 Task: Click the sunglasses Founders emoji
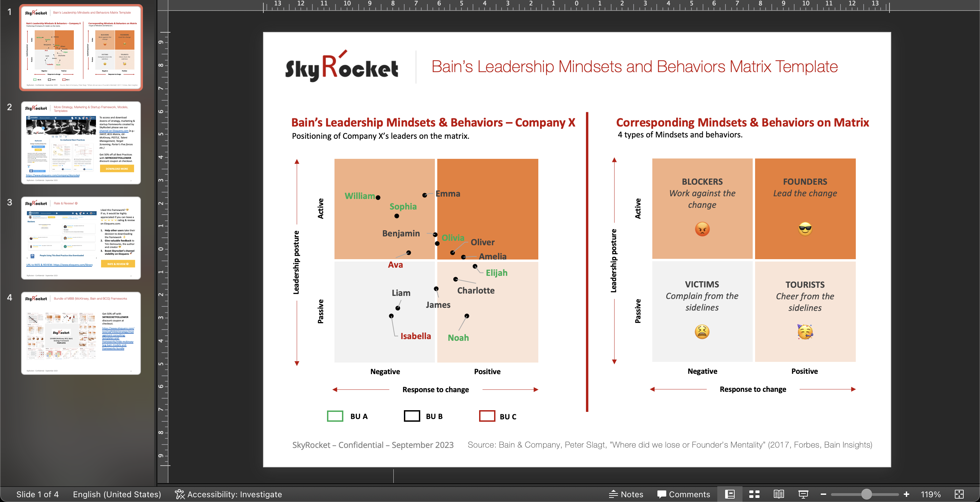pos(805,229)
